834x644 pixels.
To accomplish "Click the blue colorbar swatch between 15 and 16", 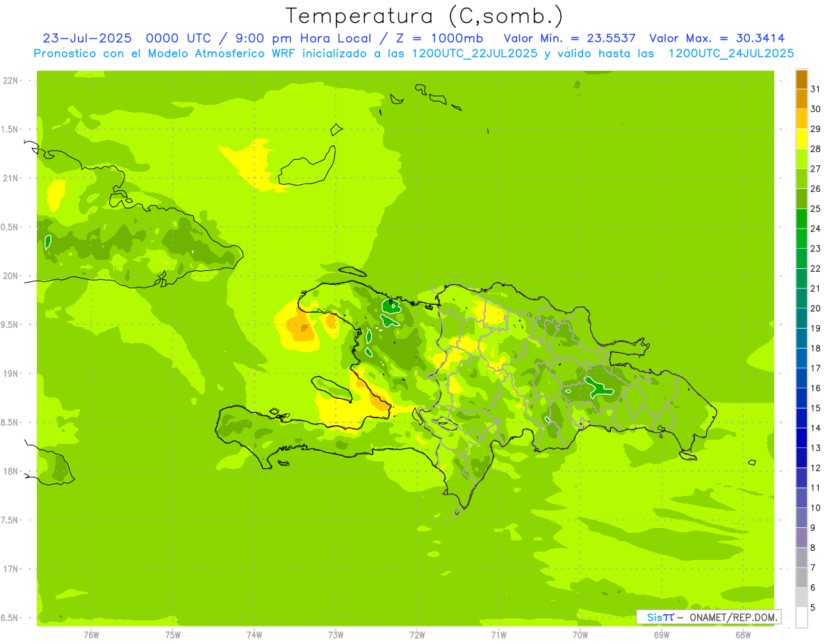I will [801, 398].
